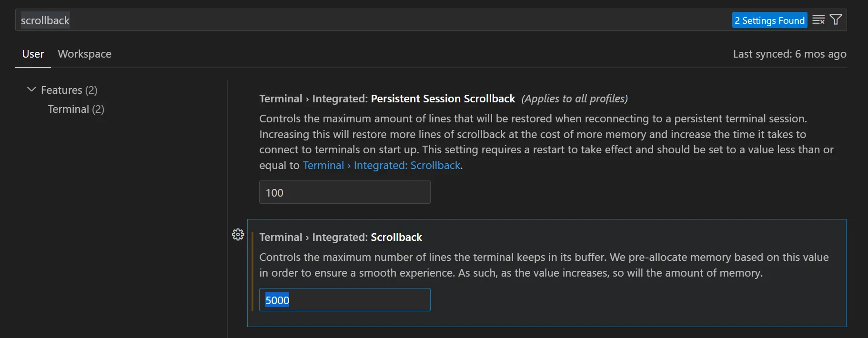This screenshot has width=868, height=338.
Task: Follow the Terminal › Integrated: Scrollback link
Action: tap(382, 165)
